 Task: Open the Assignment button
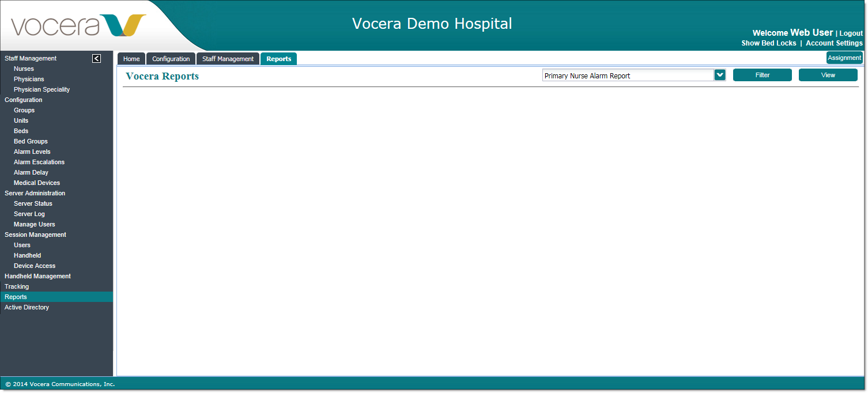[x=844, y=58]
